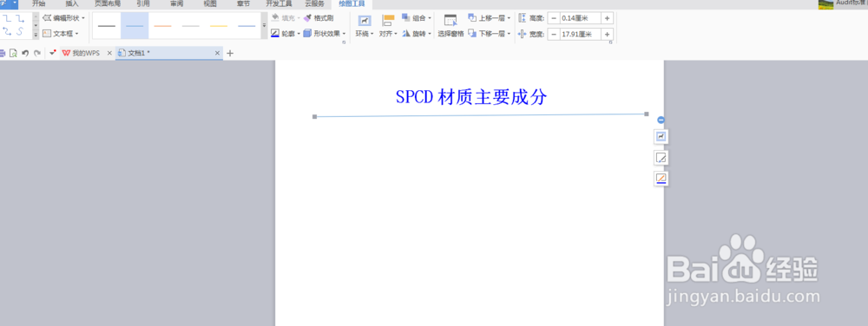This screenshot has height=326, width=868.
Task: Switch to the 开发工具 tab
Action: 279,3
